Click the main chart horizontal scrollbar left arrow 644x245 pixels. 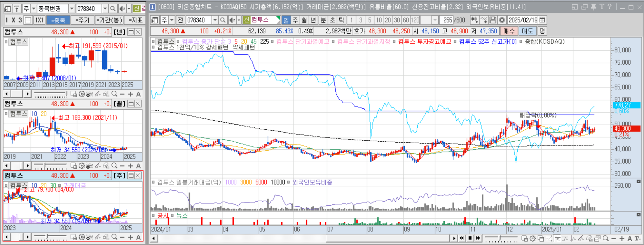[x=154, y=238]
